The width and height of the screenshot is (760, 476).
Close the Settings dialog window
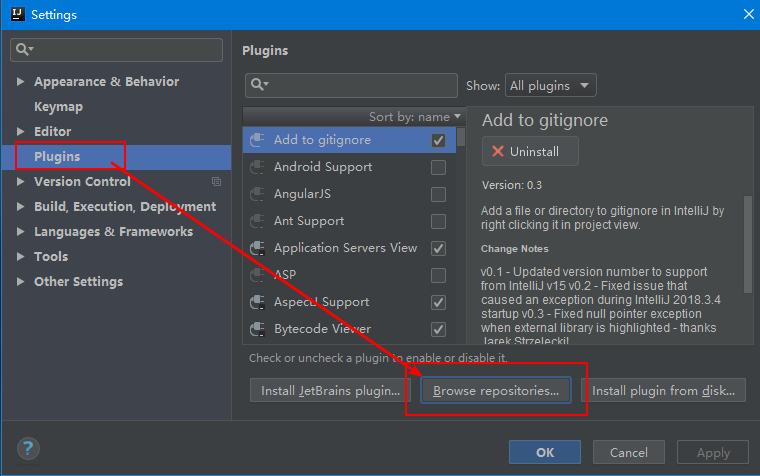748,15
